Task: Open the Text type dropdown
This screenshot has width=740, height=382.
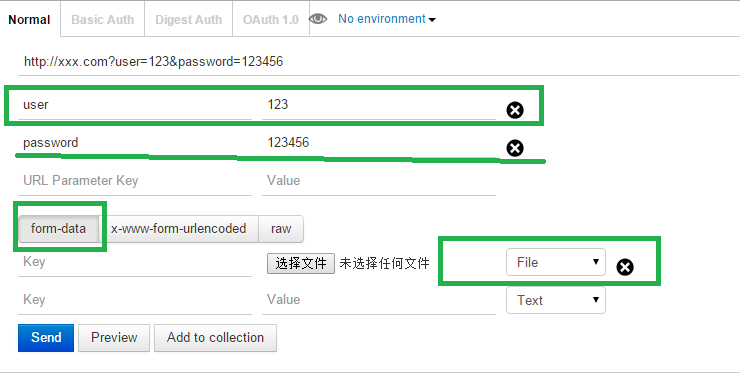Action: click(555, 300)
